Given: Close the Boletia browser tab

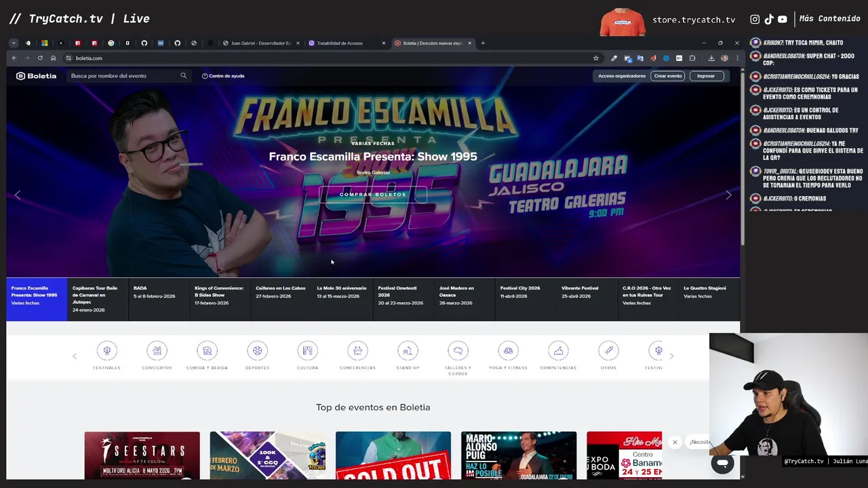Looking at the screenshot, I should point(469,43).
